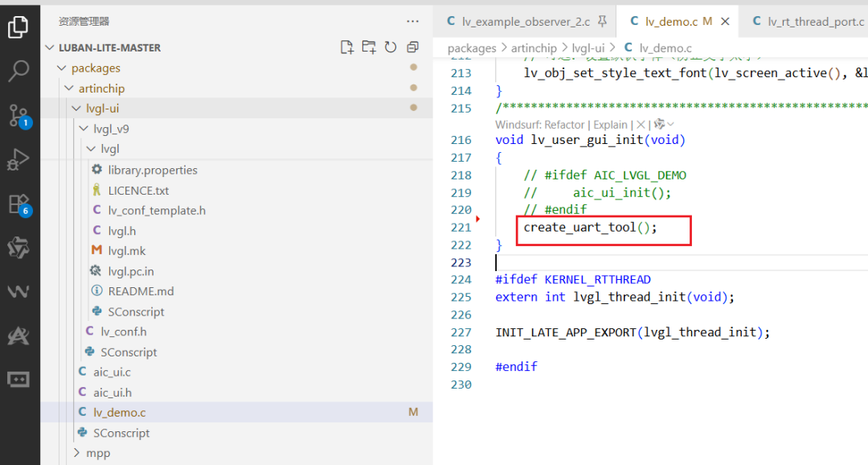This screenshot has width=868, height=465.
Task: Dismiss the Windsurf code lens with X
Action: 641,125
